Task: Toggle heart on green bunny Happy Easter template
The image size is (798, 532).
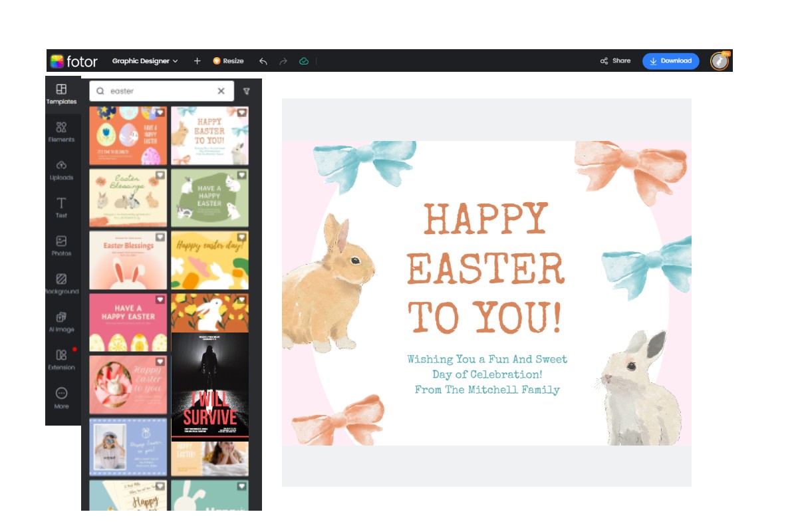Action: [241, 176]
